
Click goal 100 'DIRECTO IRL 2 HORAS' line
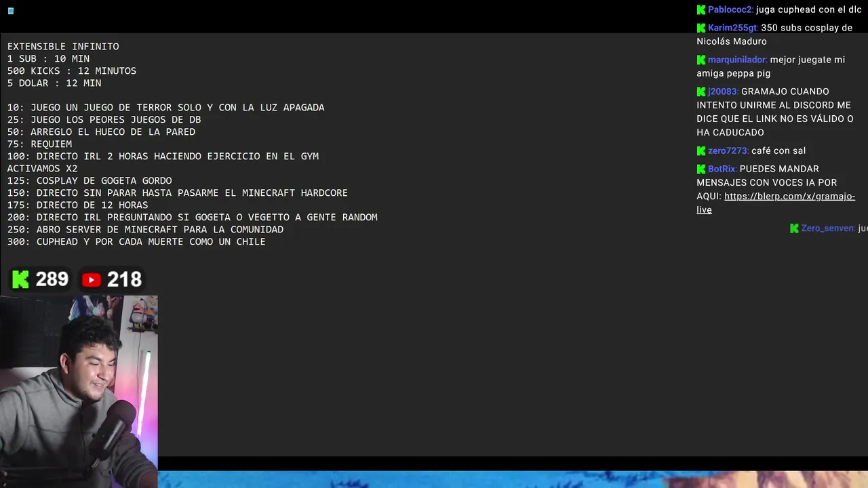tap(163, 157)
